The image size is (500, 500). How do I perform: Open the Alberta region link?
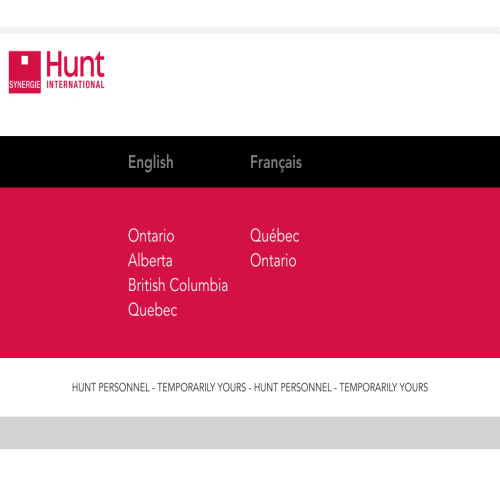[x=150, y=260]
